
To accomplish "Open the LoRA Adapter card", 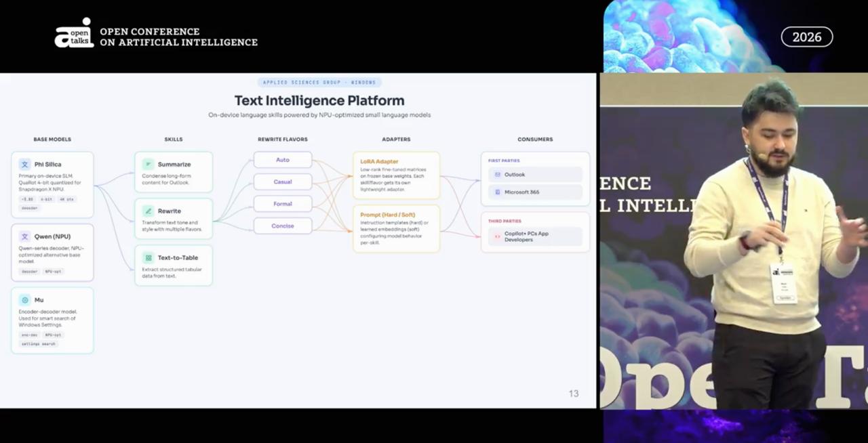I will [396, 175].
